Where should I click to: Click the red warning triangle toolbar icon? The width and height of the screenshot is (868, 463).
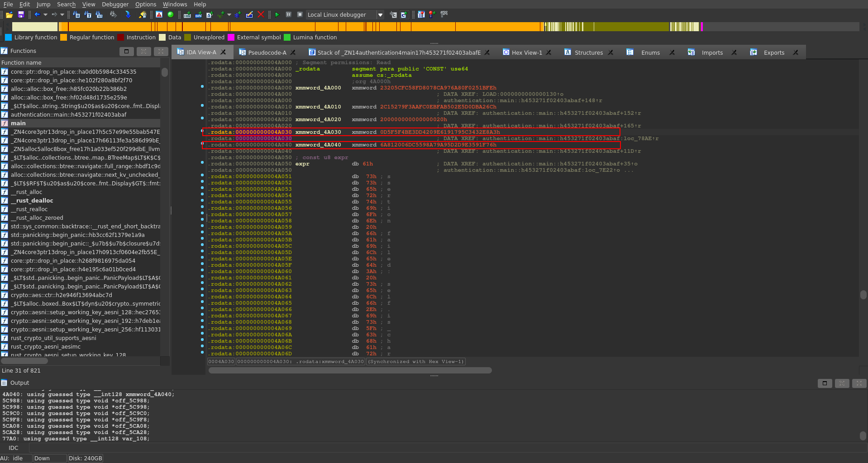(x=159, y=15)
